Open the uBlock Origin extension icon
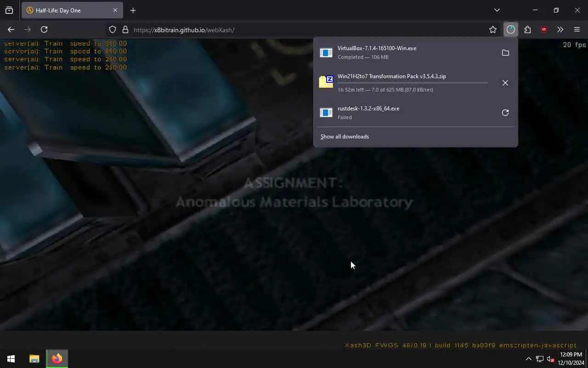Screen dimensions: 588x368 coord(544,29)
